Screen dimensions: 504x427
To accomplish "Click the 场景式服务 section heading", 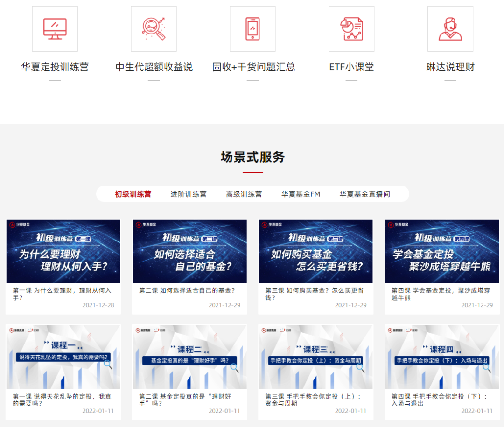I will pos(252,157).
